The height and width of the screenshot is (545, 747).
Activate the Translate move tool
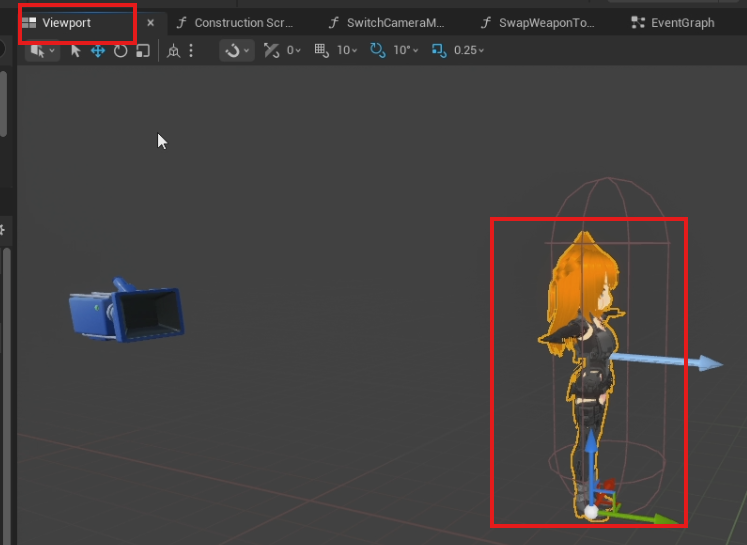(x=98, y=50)
